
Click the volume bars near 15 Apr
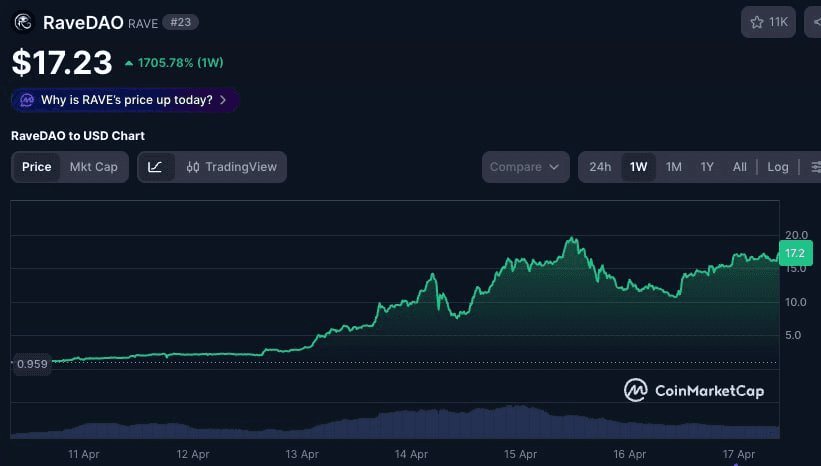pyautogui.click(x=518, y=420)
